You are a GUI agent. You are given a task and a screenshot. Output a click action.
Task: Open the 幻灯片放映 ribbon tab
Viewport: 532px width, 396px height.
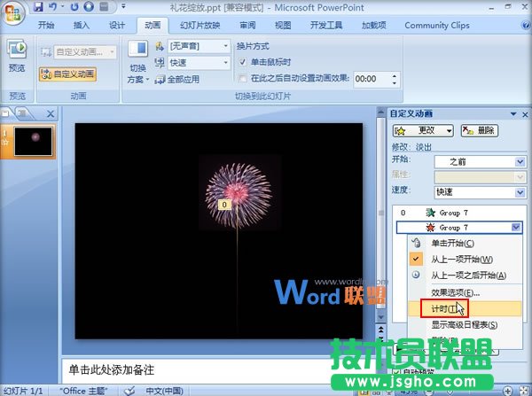point(200,26)
